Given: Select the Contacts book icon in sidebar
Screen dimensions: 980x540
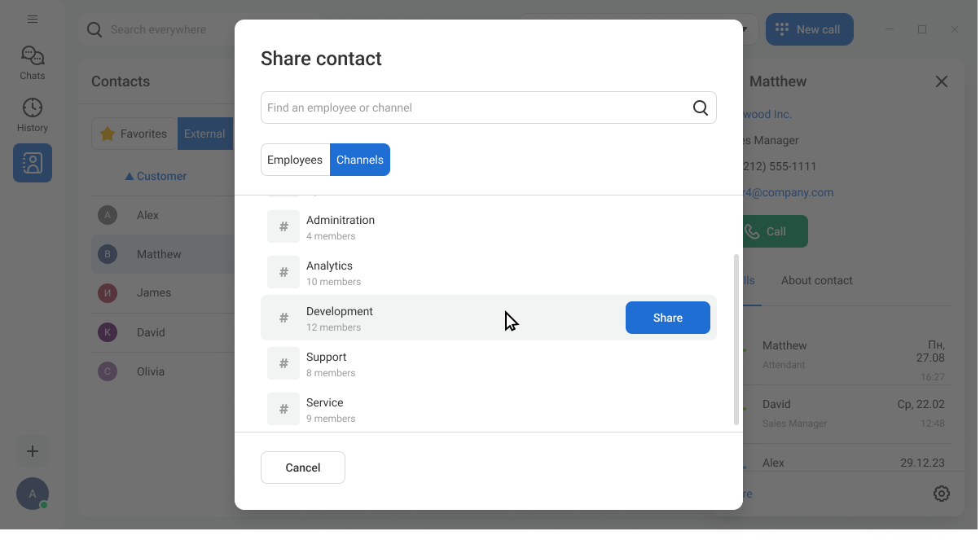Looking at the screenshot, I should point(33,163).
